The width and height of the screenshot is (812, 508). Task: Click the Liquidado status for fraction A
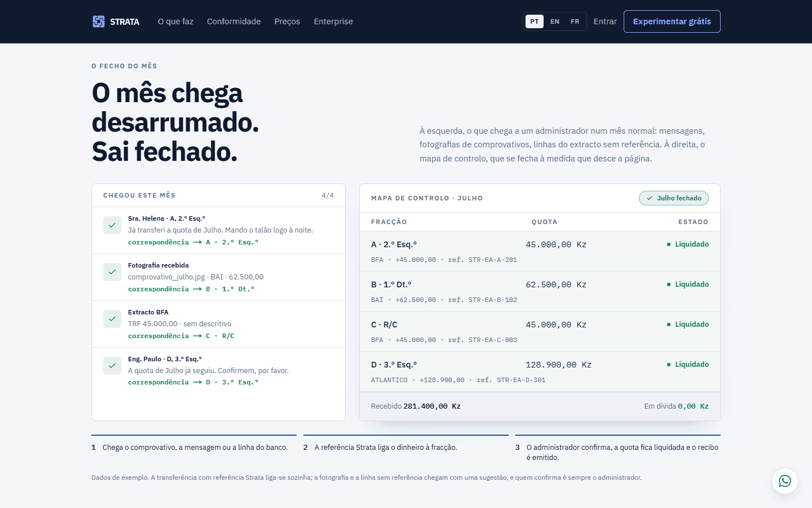[688, 244]
